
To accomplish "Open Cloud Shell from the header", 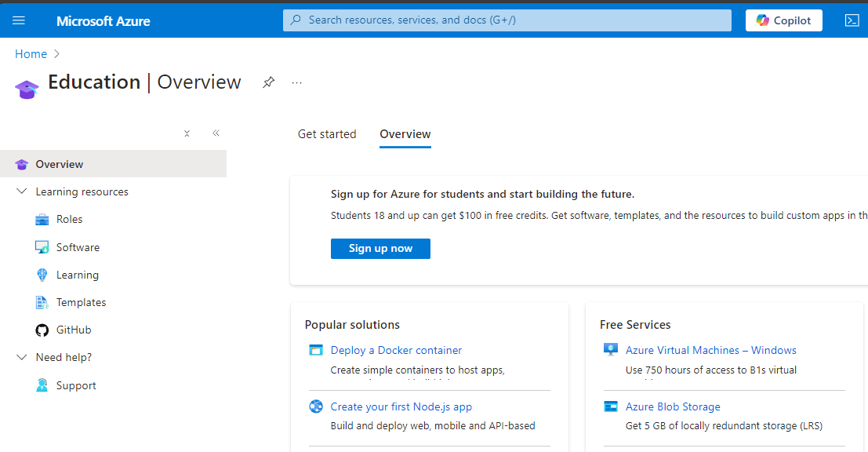I will click(x=852, y=20).
